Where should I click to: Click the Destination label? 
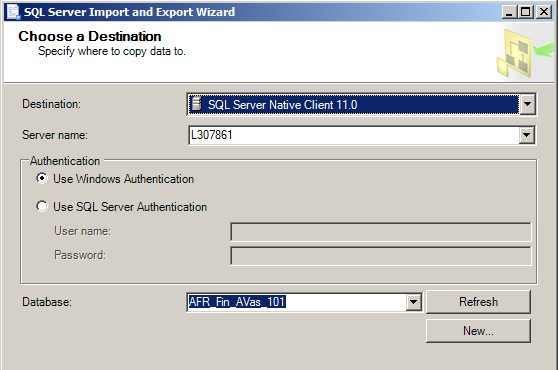[52, 104]
